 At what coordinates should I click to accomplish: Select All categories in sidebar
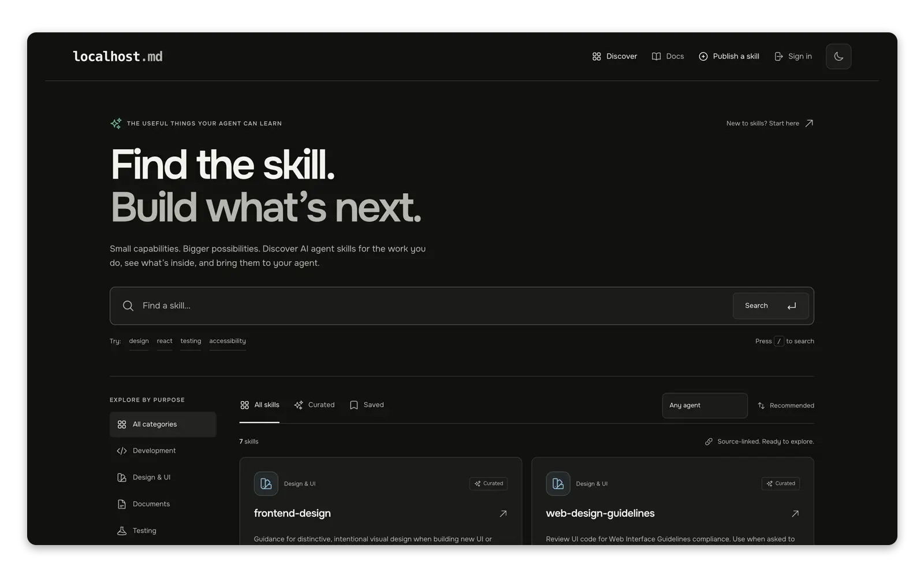point(163,424)
